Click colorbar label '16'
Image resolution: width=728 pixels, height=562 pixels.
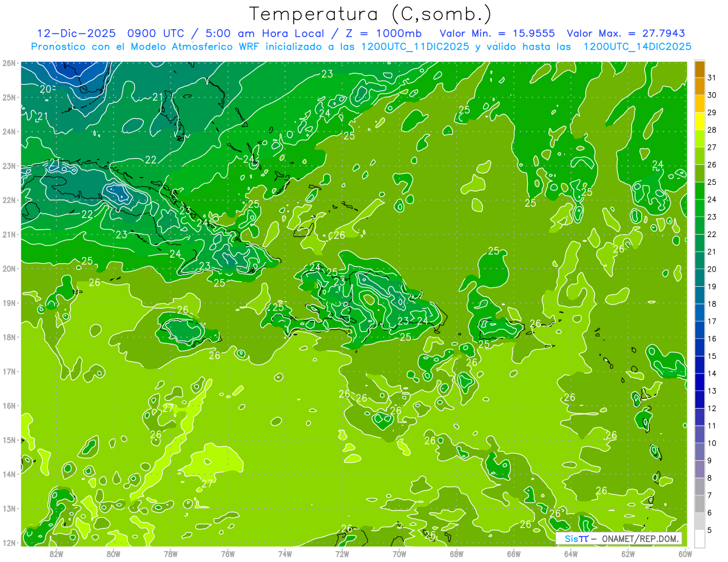pos(712,339)
